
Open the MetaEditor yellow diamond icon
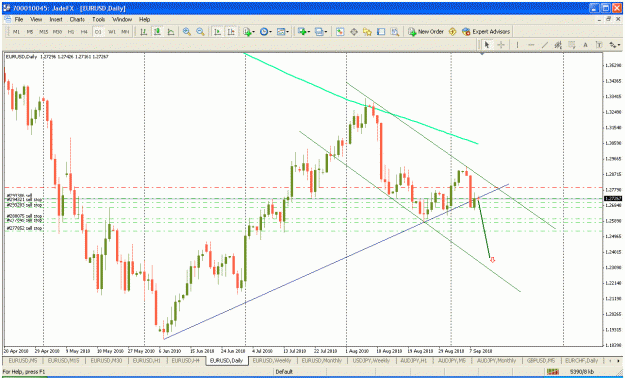pyautogui.click(x=452, y=32)
